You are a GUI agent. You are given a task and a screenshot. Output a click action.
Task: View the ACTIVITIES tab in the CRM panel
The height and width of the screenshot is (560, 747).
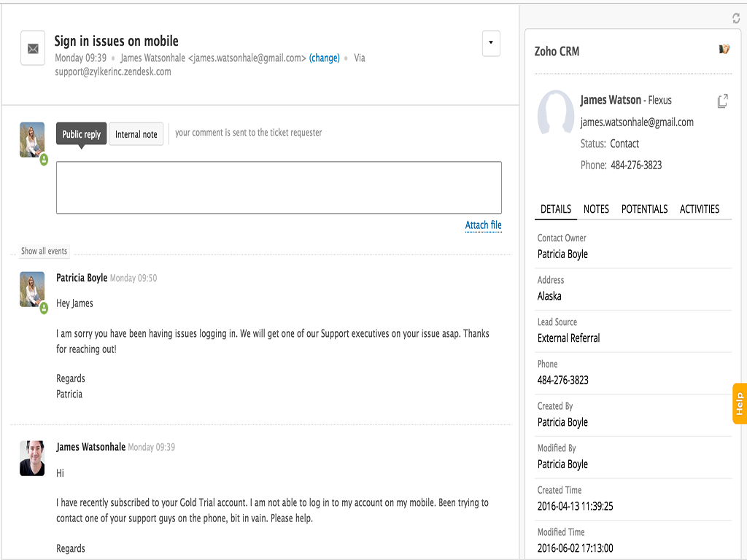[700, 209]
